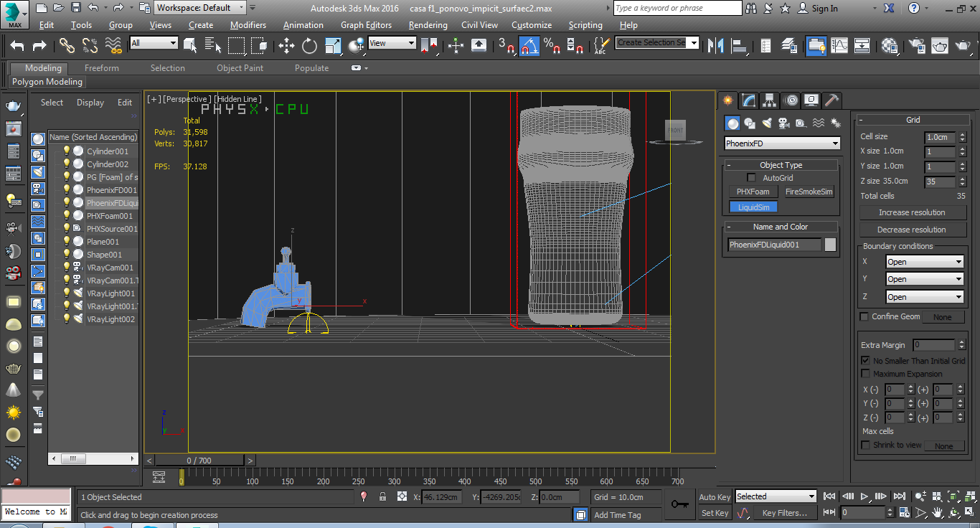The image size is (980, 528).
Task: Click the Increase resolution button
Action: point(912,212)
